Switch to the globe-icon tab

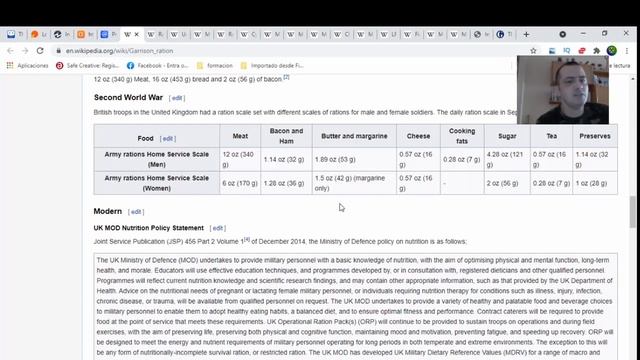[x=482, y=34]
